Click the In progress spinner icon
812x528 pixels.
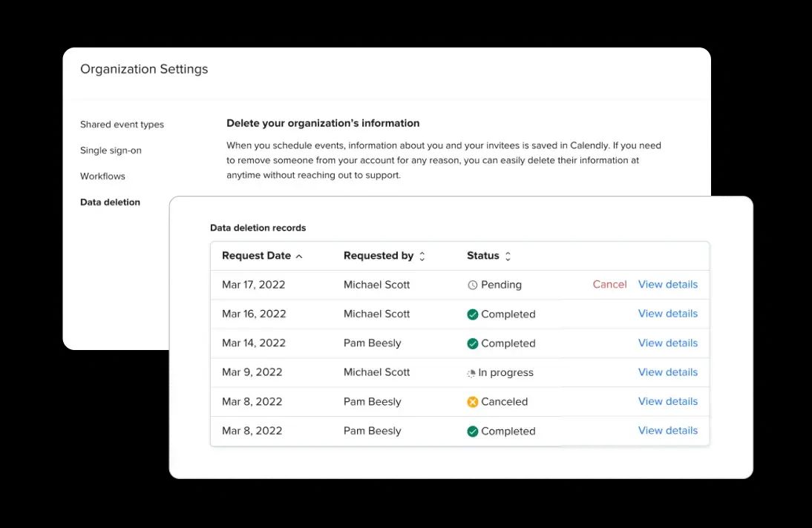471,373
